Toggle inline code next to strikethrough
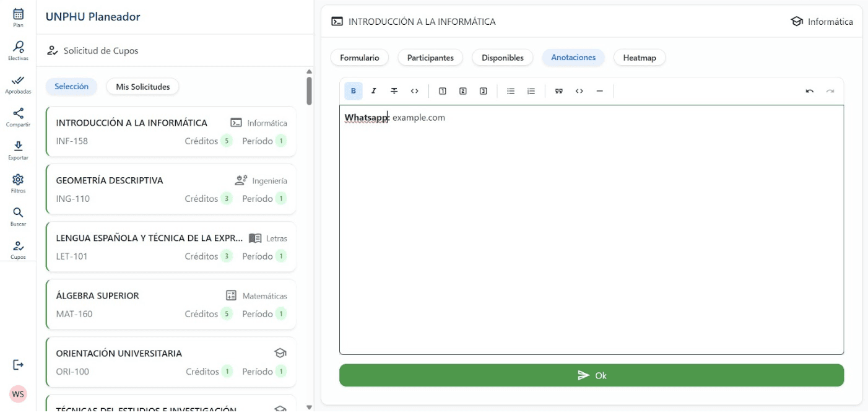 415,91
